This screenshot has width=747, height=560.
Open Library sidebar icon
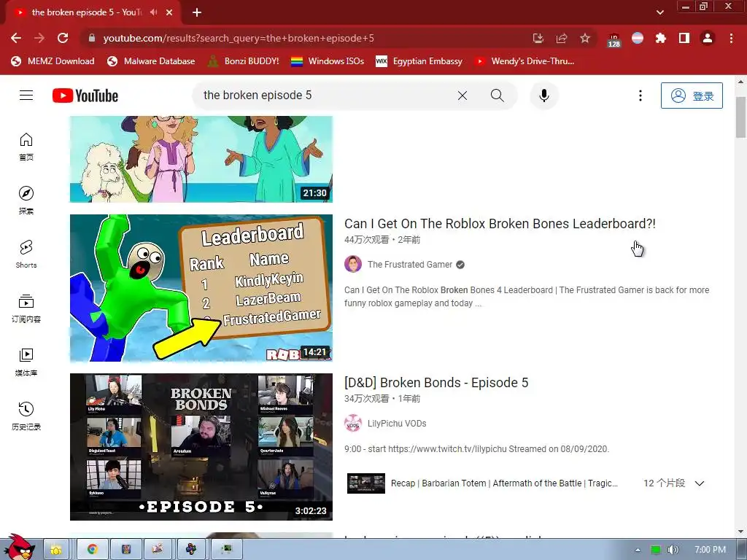(x=26, y=362)
